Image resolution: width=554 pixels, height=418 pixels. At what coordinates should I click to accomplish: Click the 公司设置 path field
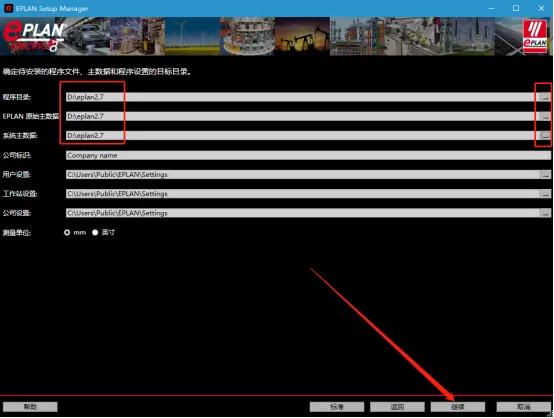click(303, 213)
